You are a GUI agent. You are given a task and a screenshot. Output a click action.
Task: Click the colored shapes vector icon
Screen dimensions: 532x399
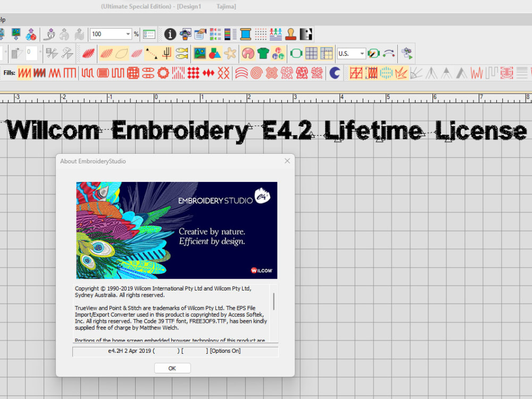point(215,53)
